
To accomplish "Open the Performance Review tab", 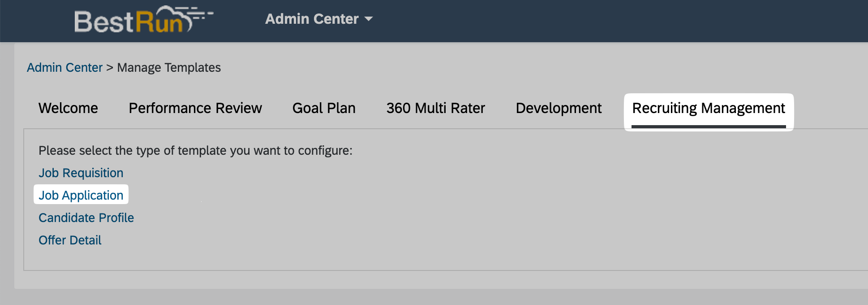I will click(195, 108).
